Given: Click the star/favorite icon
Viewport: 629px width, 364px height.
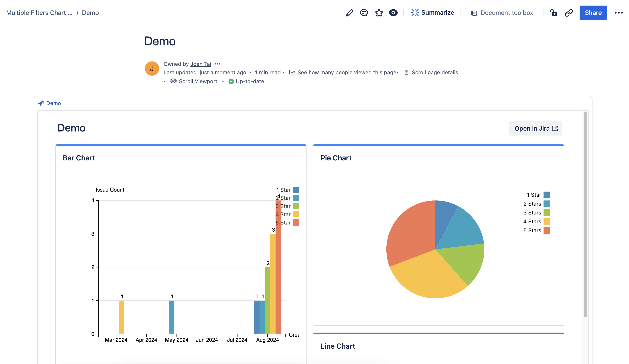Looking at the screenshot, I should (378, 12).
